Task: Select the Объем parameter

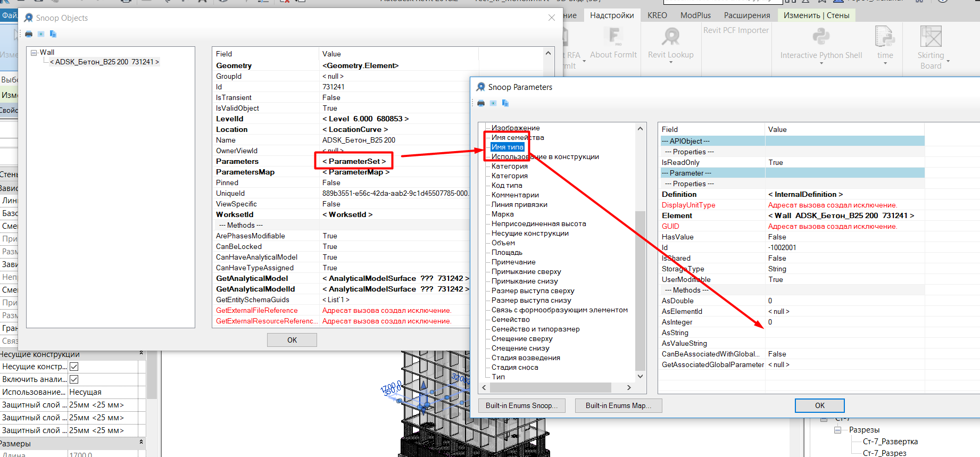Action: coord(503,243)
